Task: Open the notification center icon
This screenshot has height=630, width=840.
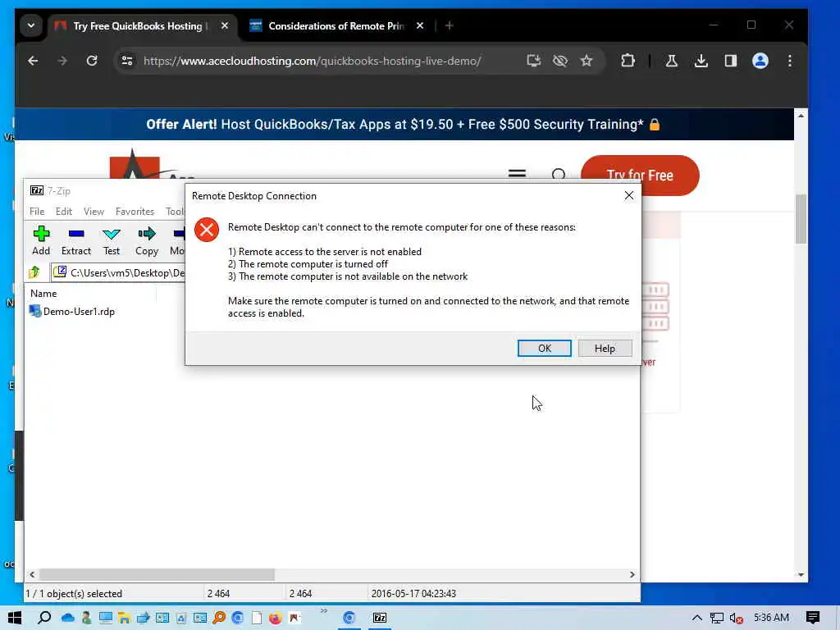Action: click(813, 618)
